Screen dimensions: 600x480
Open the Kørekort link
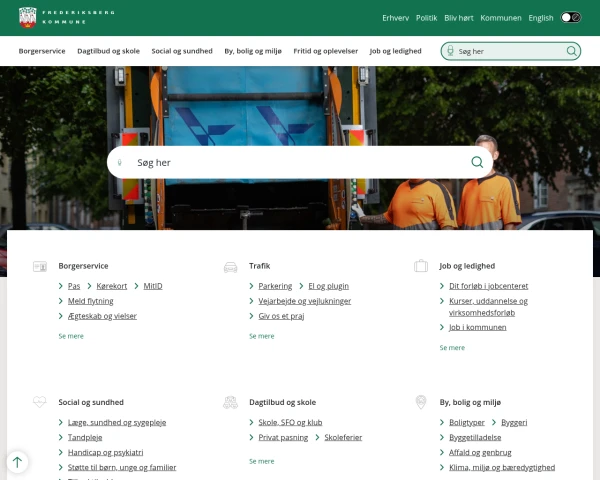pos(112,286)
